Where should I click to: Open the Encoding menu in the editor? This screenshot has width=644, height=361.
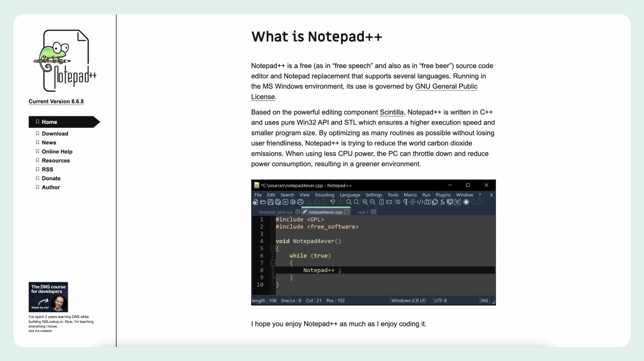[x=325, y=195]
